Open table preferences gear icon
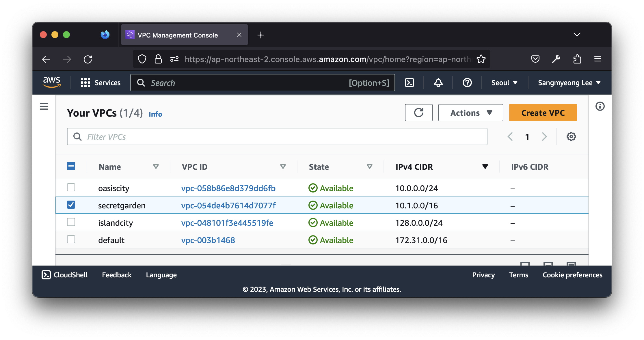This screenshot has width=644, height=340. [x=571, y=137]
